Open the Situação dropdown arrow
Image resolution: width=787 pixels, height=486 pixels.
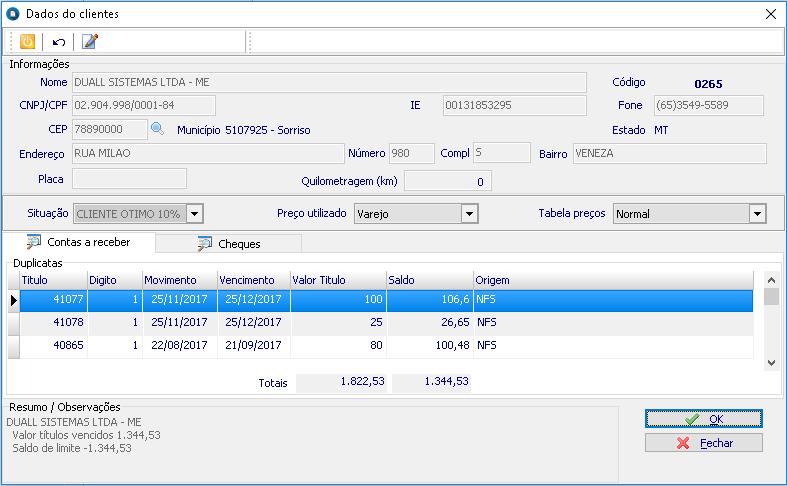(195, 214)
